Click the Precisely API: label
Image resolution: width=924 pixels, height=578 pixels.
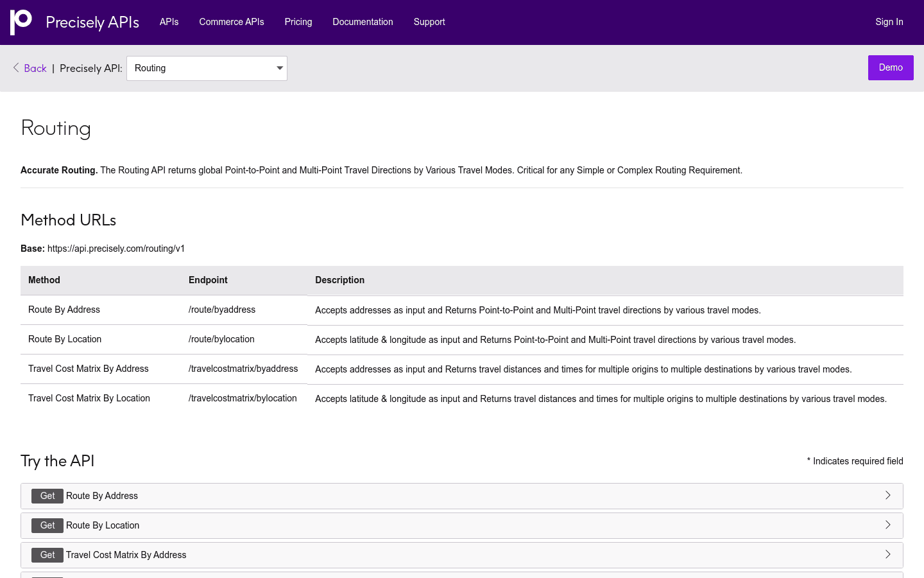click(x=91, y=68)
